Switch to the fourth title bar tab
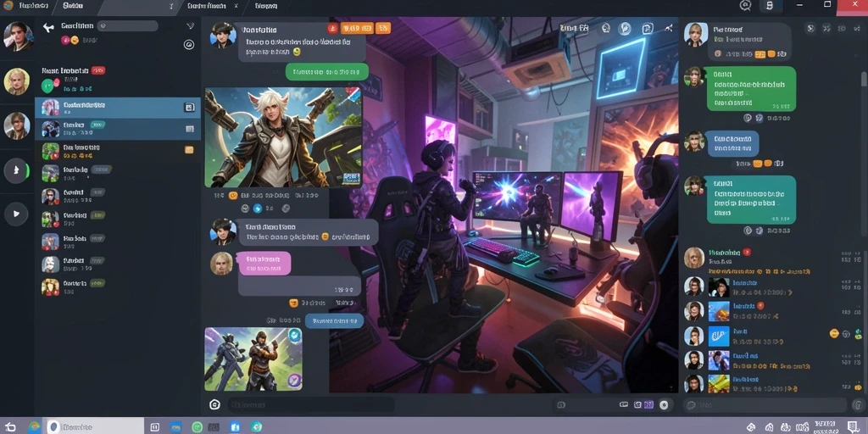This screenshot has width=868, height=434. (x=266, y=6)
